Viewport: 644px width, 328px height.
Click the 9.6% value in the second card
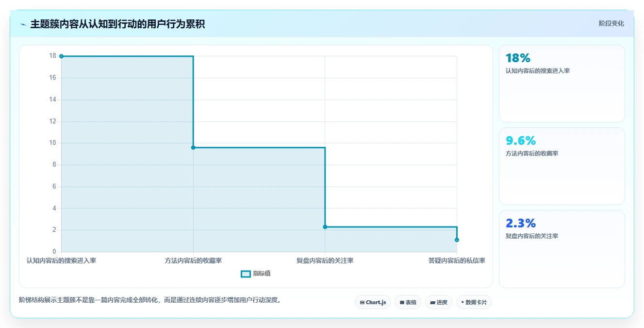pyautogui.click(x=521, y=141)
